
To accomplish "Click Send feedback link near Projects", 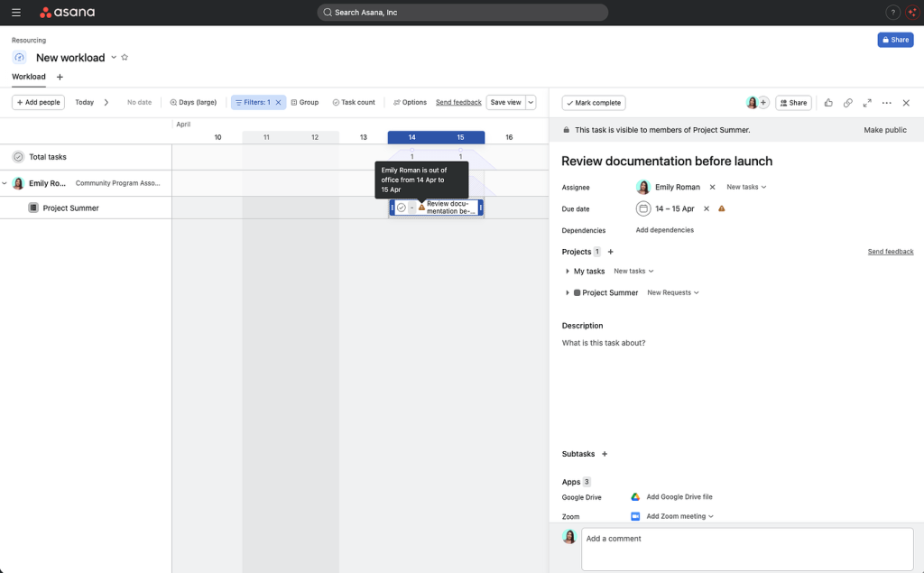I will tap(891, 252).
